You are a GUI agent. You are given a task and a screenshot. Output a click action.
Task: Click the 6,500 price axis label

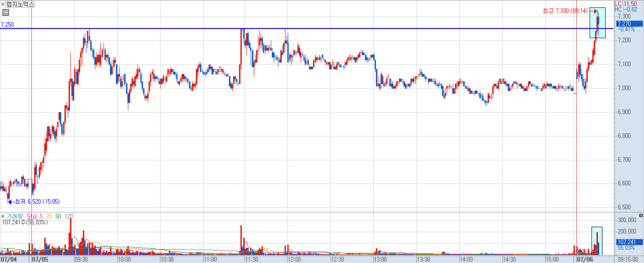624,207
